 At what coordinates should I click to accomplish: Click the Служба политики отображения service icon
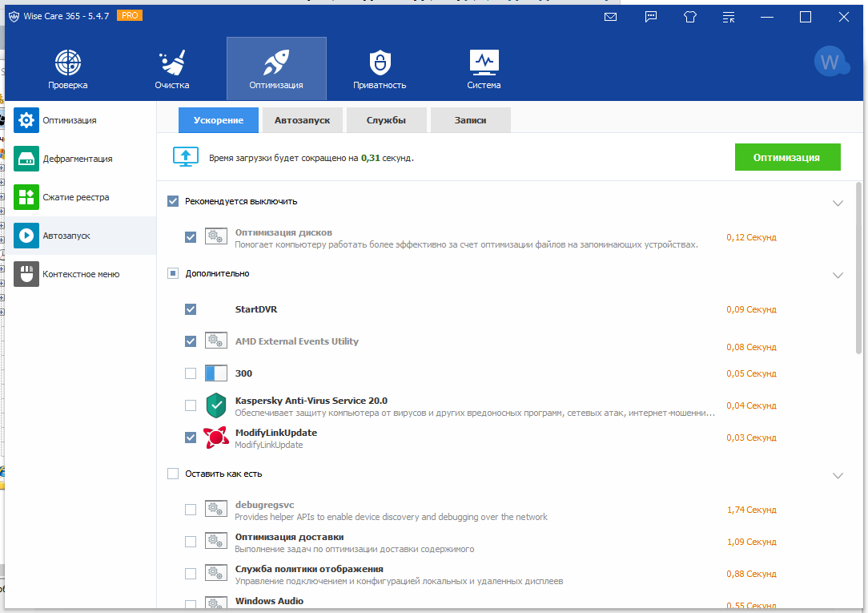pyautogui.click(x=216, y=573)
